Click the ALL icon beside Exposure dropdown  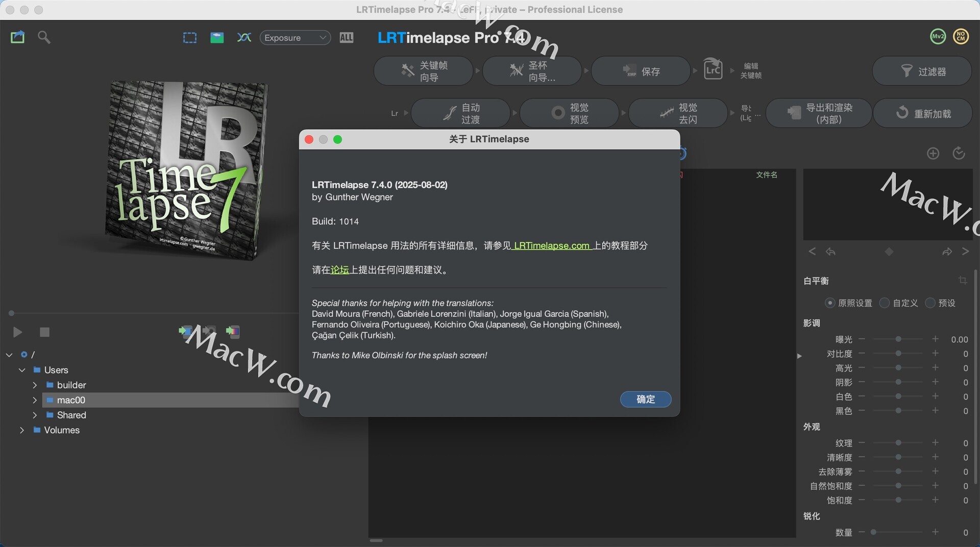tap(346, 38)
